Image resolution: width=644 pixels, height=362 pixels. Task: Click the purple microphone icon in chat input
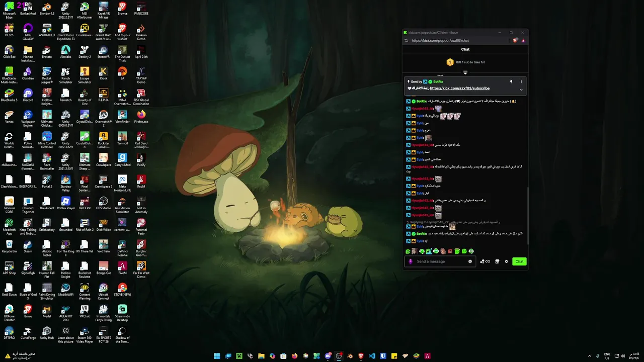click(411, 261)
